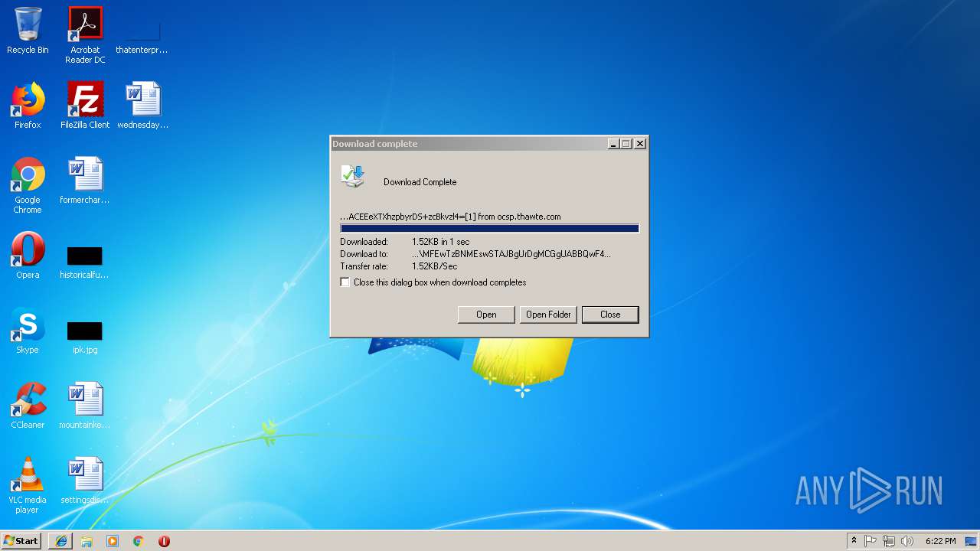Launch Acrobat Reader DC shortcut
This screenshot has height=551, width=980.
click(85, 35)
